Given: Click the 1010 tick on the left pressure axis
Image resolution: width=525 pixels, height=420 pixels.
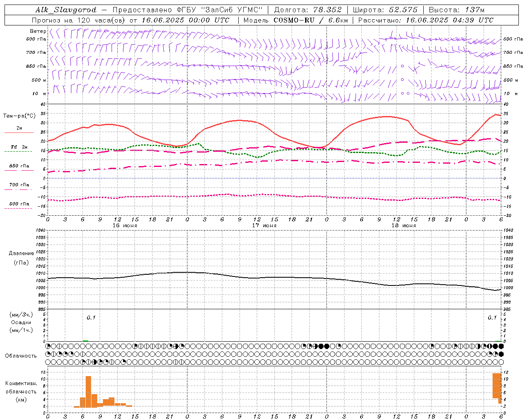Looking at the screenshot, I should (41, 273).
